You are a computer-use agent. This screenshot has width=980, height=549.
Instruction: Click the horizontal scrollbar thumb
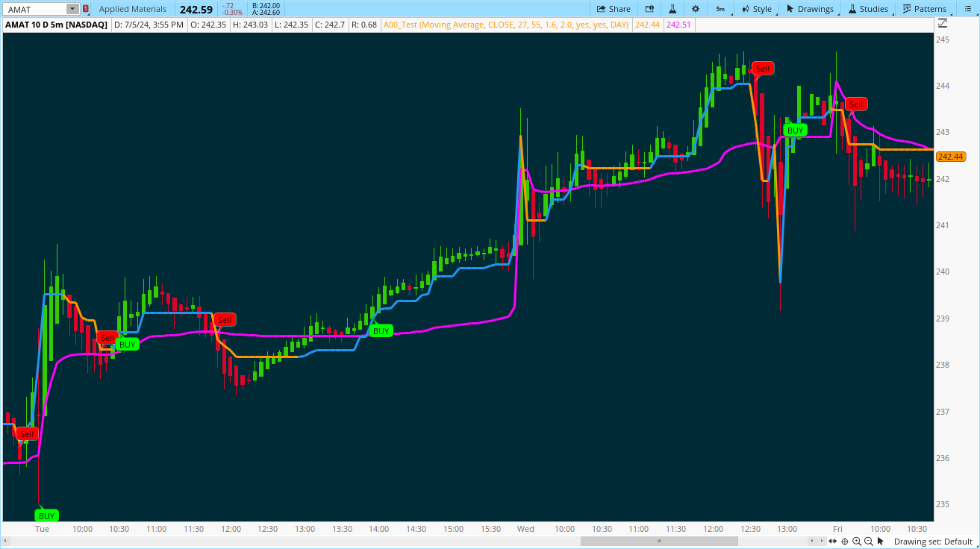click(659, 541)
